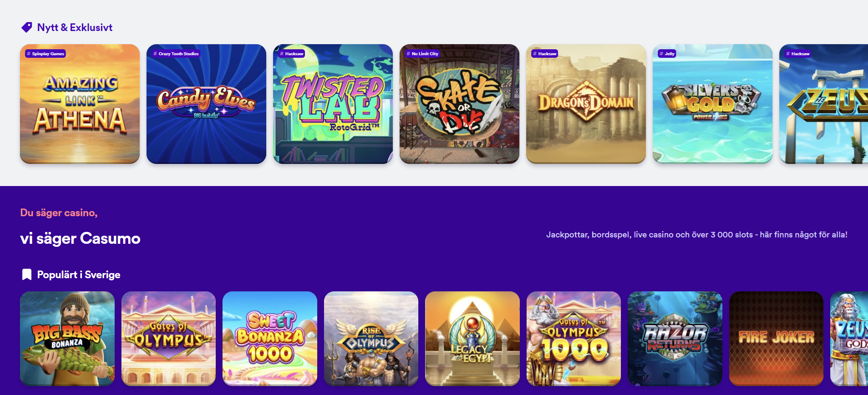Launch the Sweet Bonanza 1000 game
The width and height of the screenshot is (868, 395).
[x=270, y=339]
